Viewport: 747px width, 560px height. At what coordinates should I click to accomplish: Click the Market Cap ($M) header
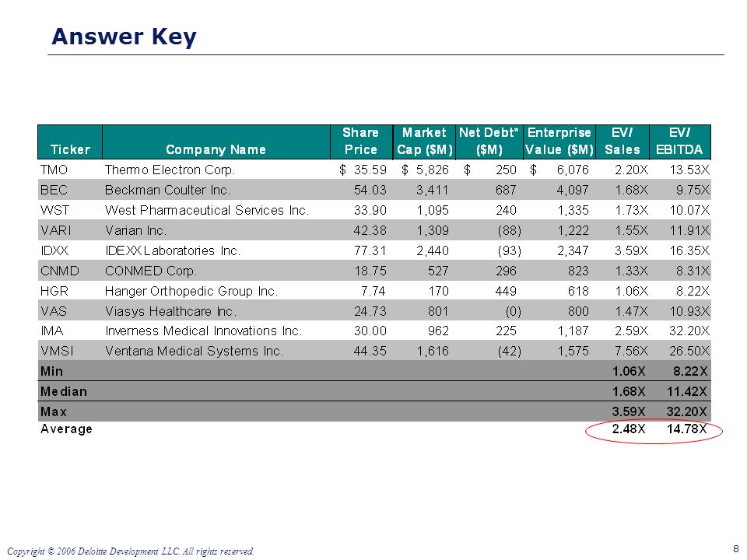pos(425,141)
